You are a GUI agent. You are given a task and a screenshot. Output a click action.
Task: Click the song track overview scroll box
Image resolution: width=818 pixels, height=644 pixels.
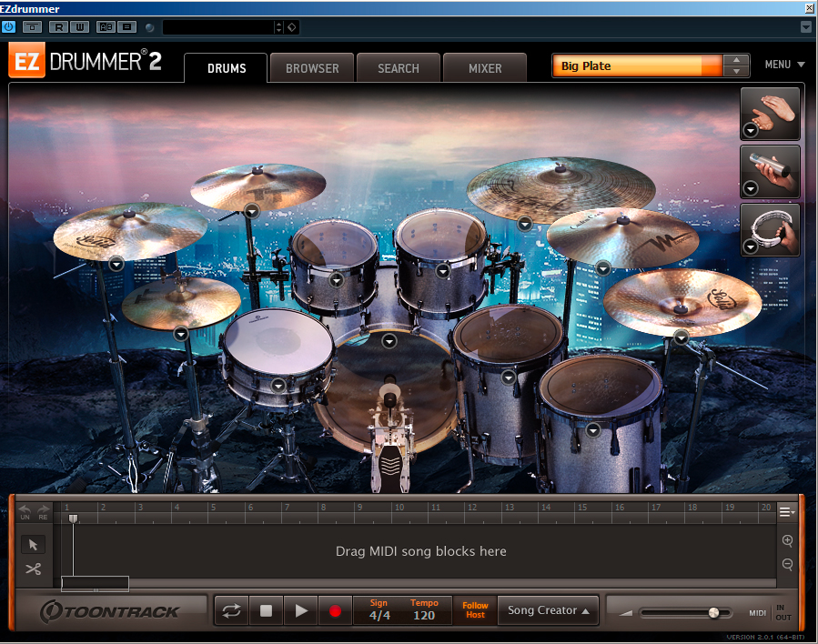pos(95,583)
